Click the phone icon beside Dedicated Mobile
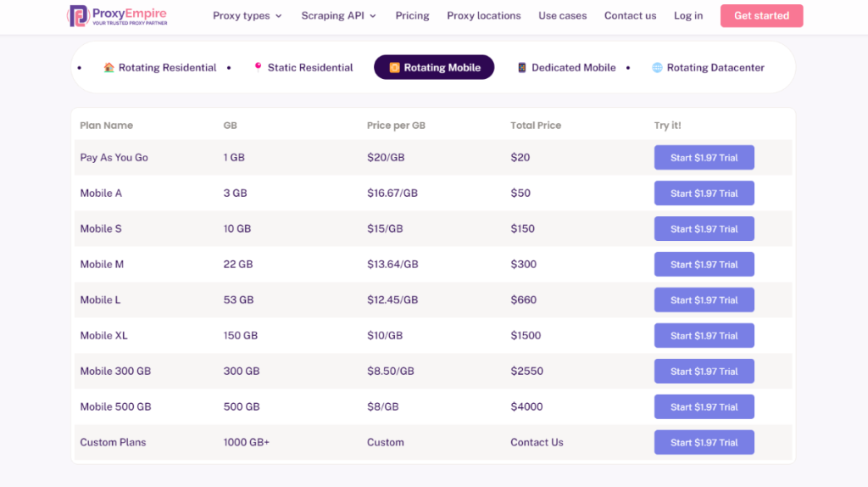This screenshot has height=487, width=868. (522, 68)
